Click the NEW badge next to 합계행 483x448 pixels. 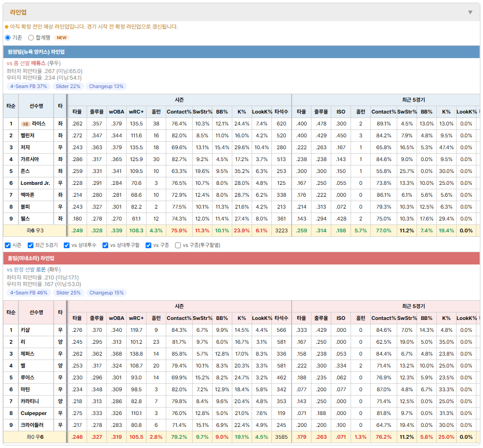[62, 37]
